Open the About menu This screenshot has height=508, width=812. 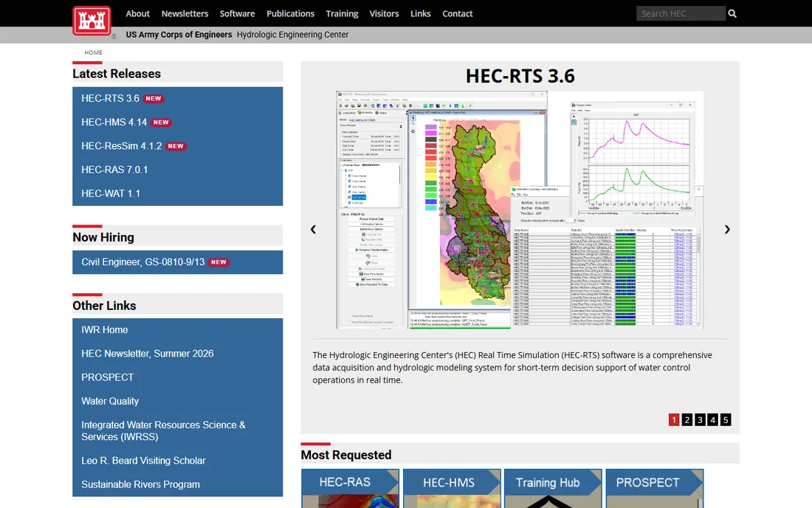click(x=138, y=13)
